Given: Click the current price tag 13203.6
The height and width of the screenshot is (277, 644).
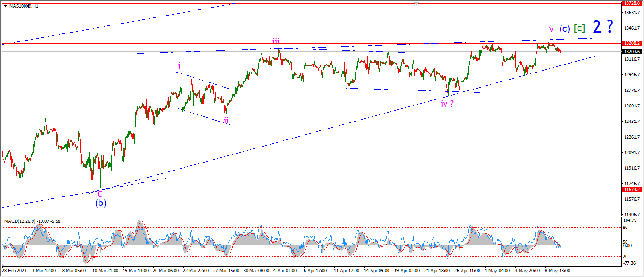Looking at the screenshot, I should point(632,51).
